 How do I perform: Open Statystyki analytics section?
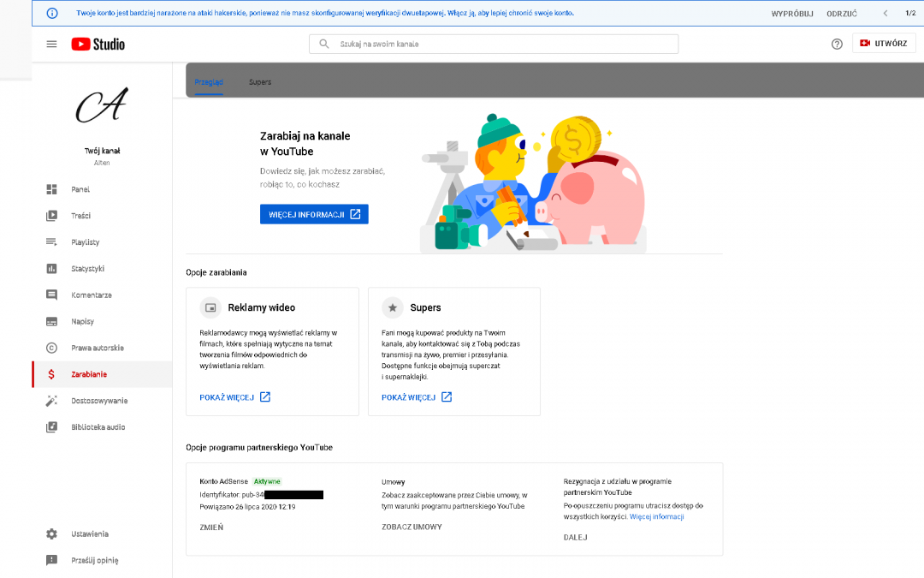[x=87, y=269]
